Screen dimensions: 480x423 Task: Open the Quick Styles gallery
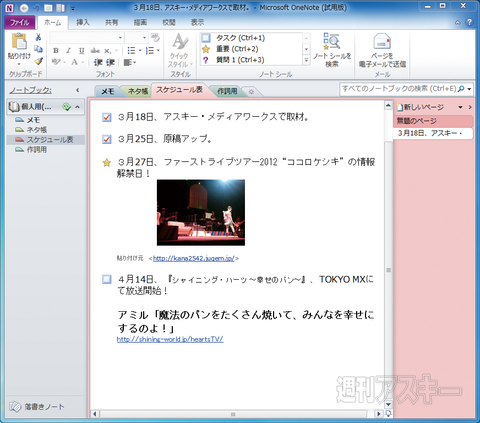click(x=180, y=50)
